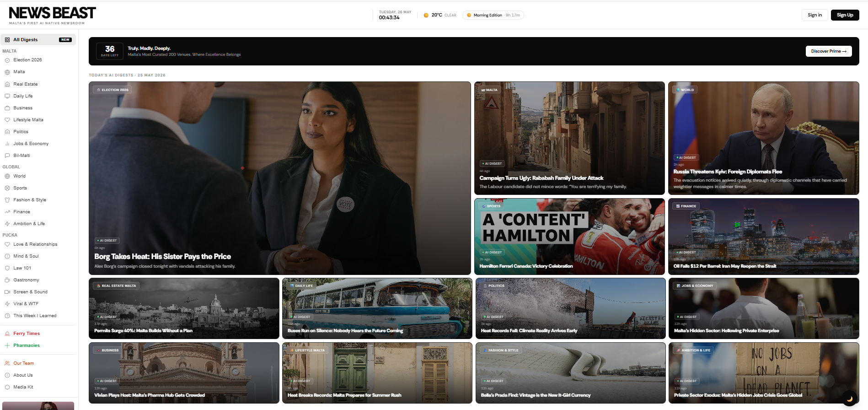Click the camera icon beside Screen & Sound
Screen dimensions: 868x410
click(7, 292)
